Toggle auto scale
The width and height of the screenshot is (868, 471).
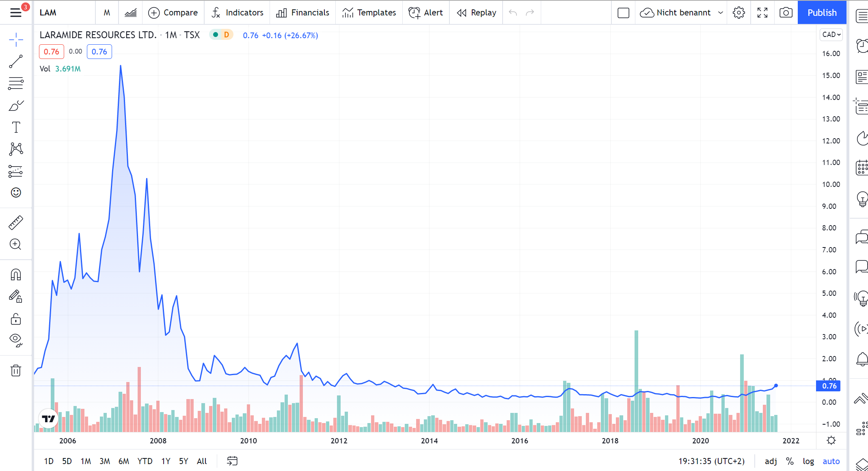[x=831, y=461]
